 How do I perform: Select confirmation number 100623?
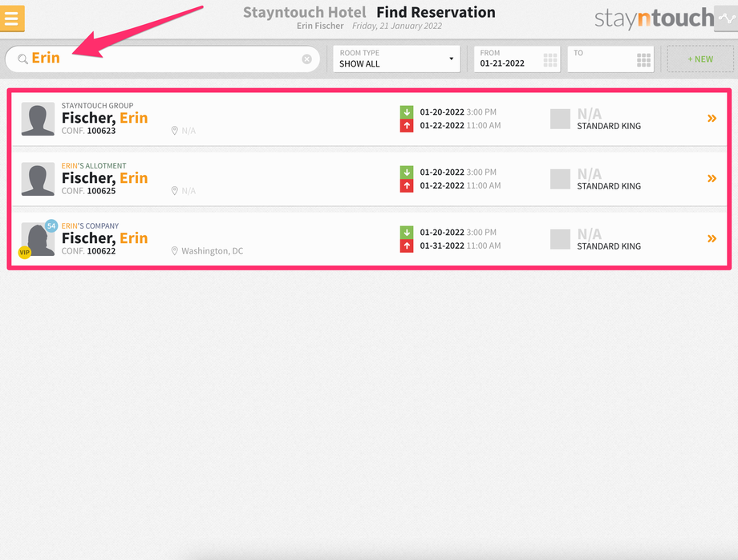[x=101, y=131]
